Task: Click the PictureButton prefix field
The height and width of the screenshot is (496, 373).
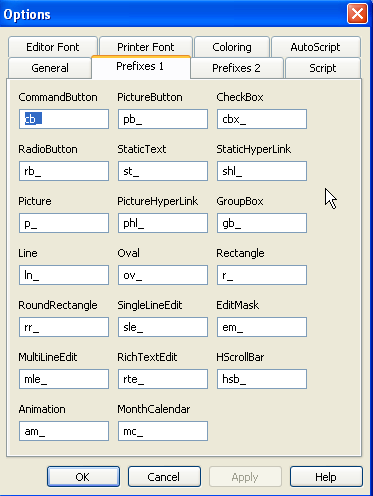Action: click(163, 119)
